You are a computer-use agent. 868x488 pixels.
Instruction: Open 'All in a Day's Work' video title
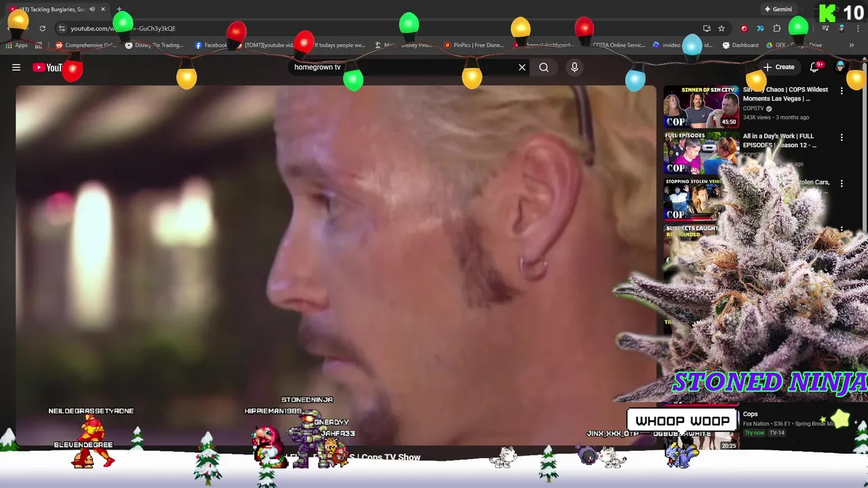(x=779, y=140)
